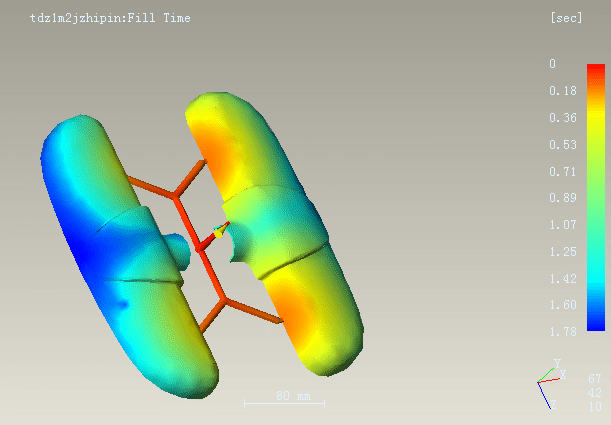The image size is (611, 425).
Task: Click the lower runner junction node
Action: 224,301
